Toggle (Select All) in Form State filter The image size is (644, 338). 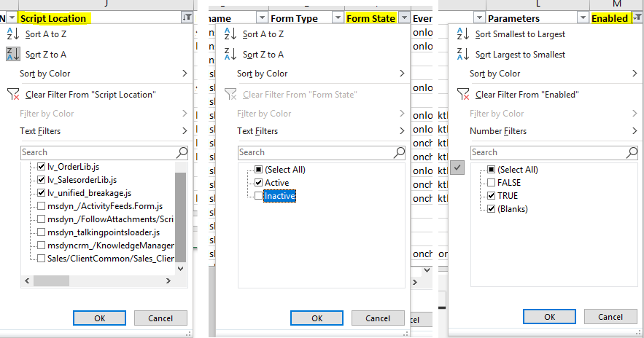(258, 170)
